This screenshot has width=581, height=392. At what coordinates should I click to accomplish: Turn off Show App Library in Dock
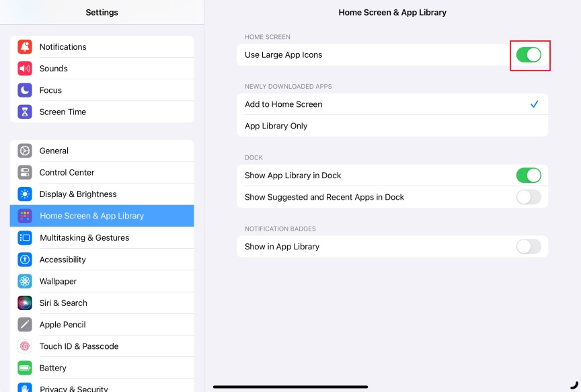point(529,175)
